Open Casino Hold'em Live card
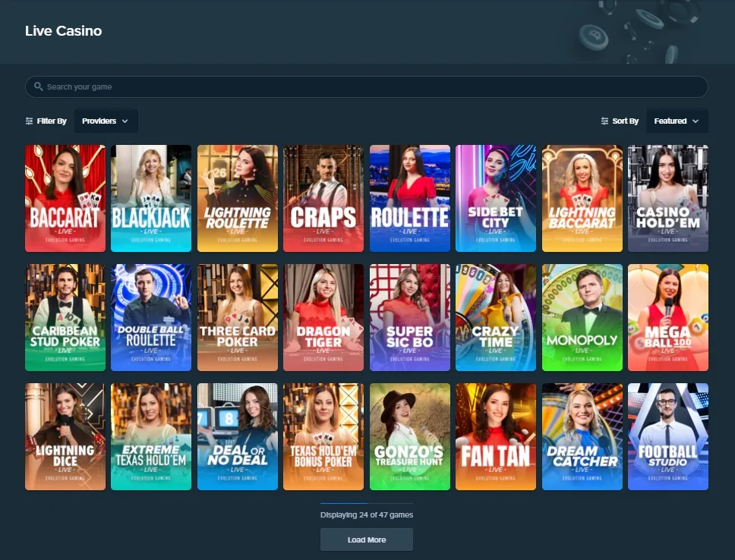Viewport: 735px width, 560px height. (668, 198)
